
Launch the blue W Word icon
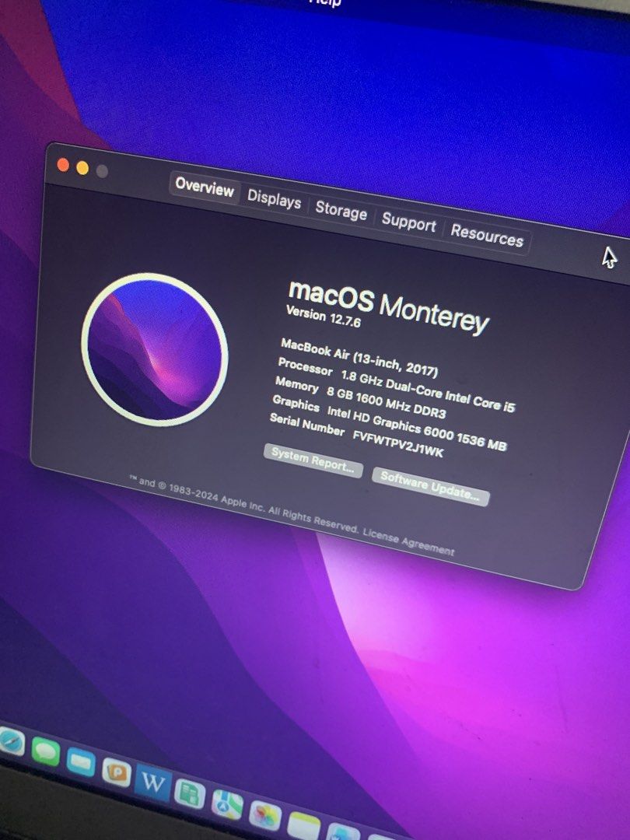point(153,783)
